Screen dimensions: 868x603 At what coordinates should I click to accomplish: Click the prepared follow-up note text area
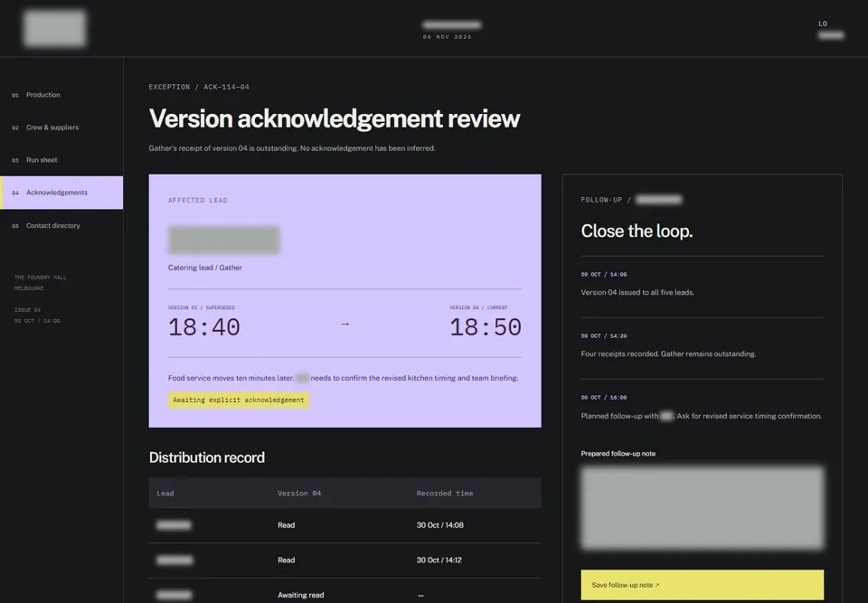click(x=702, y=508)
